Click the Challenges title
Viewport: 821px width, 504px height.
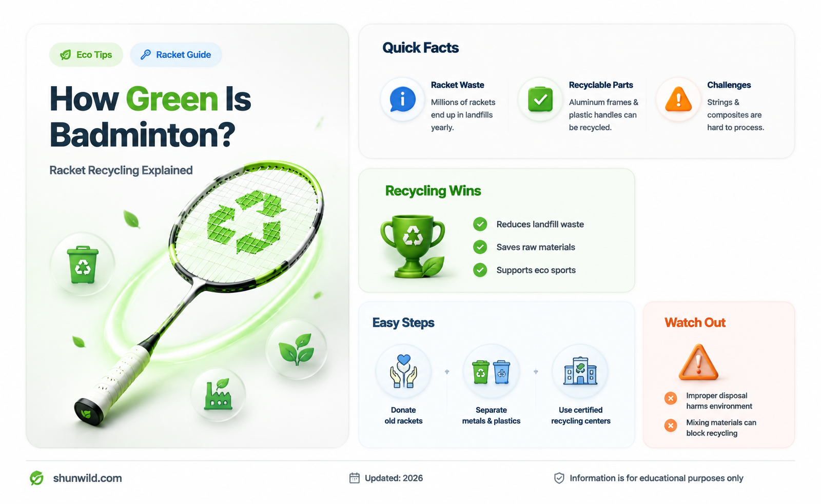(729, 85)
